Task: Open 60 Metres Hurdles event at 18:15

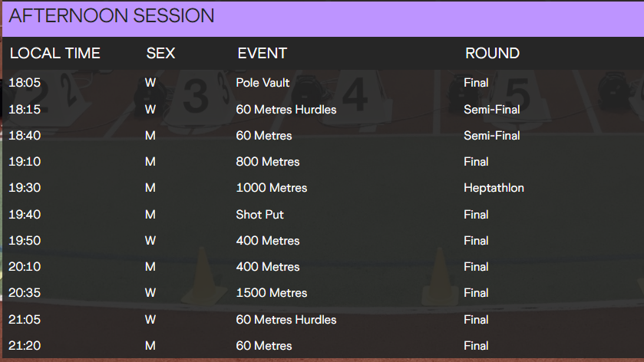Action: click(286, 110)
